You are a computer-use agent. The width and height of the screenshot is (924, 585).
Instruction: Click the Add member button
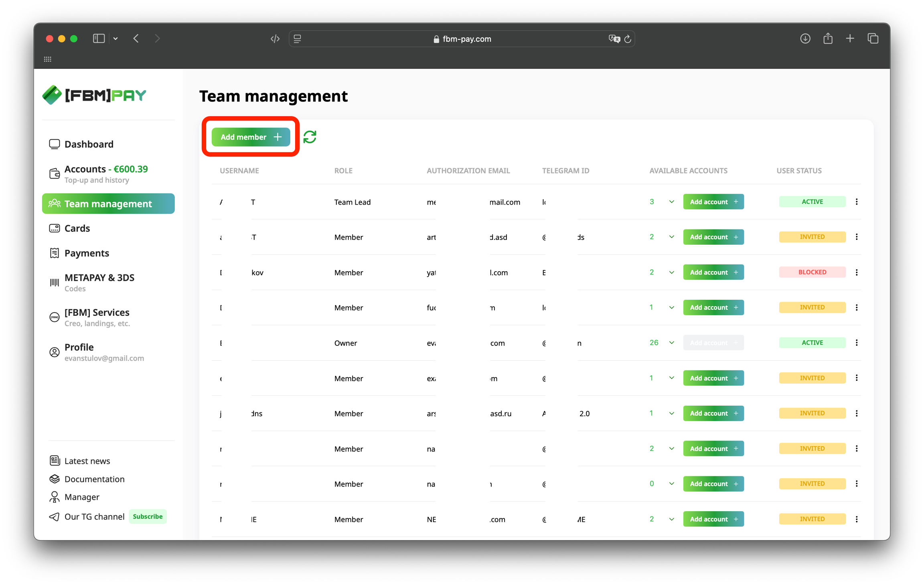tap(251, 137)
